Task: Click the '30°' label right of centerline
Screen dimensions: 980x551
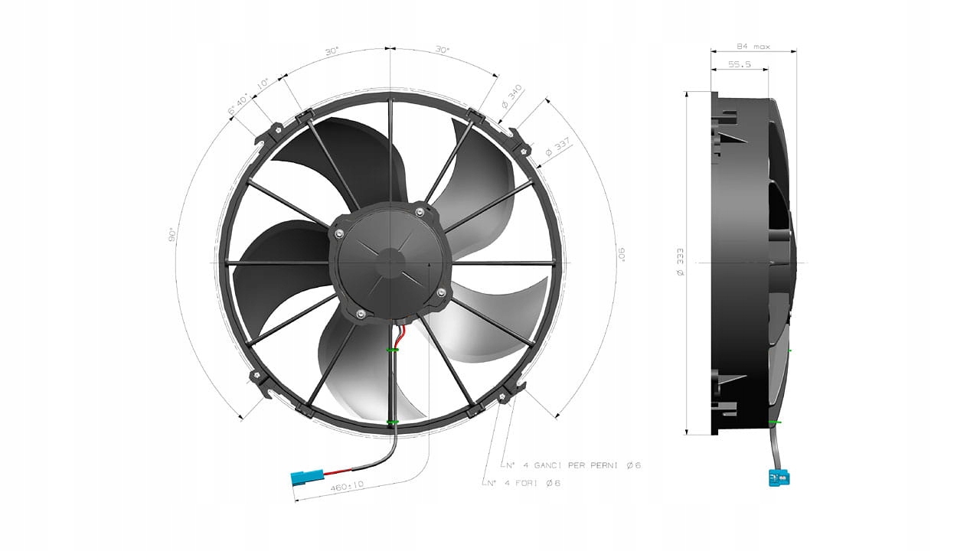Action: coord(443,50)
